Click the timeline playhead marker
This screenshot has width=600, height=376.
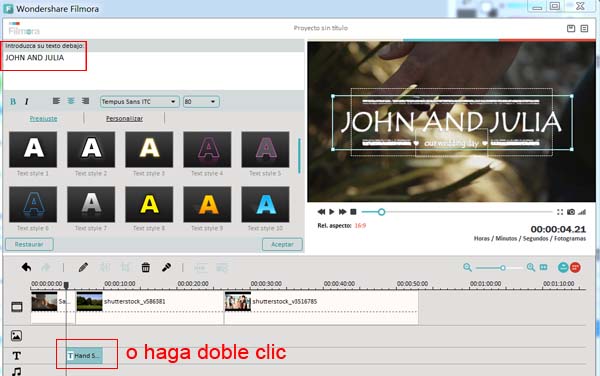tap(66, 285)
